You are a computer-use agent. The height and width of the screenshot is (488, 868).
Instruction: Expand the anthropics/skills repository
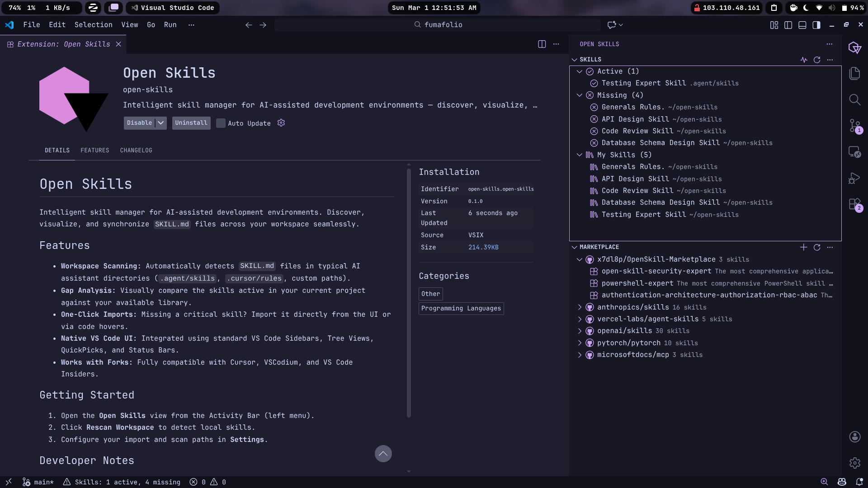[x=580, y=307]
